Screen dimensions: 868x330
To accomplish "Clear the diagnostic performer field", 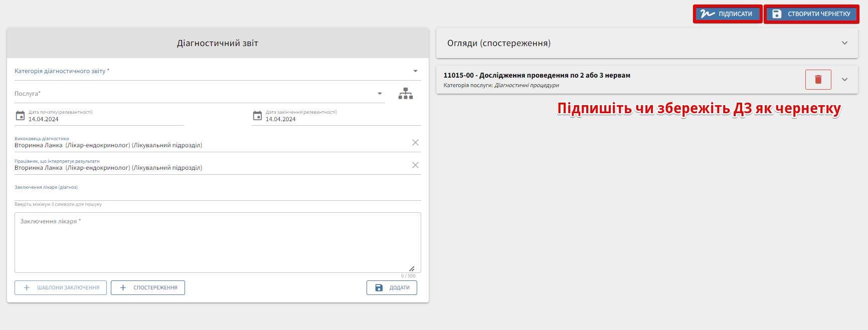I will pos(415,143).
